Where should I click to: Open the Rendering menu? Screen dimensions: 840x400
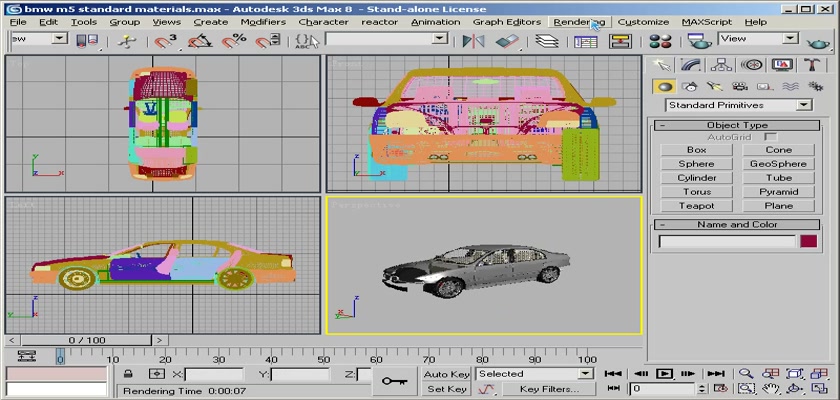click(579, 22)
